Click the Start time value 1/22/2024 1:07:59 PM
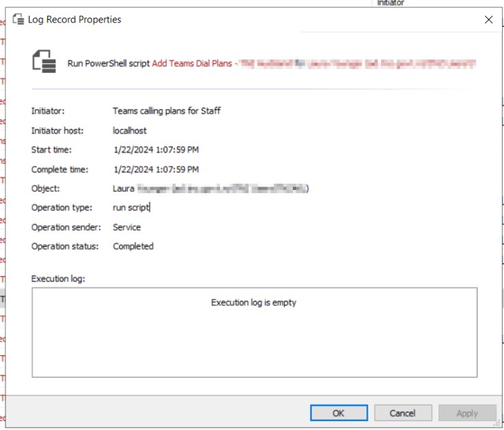Image resolution: width=504 pixels, height=430 pixels. click(x=156, y=150)
